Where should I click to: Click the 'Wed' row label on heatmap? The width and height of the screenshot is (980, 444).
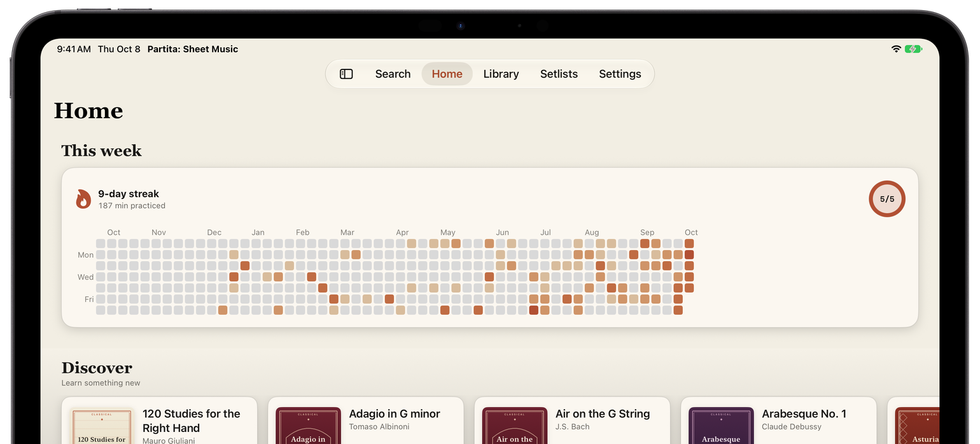pyautogui.click(x=85, y=277)
